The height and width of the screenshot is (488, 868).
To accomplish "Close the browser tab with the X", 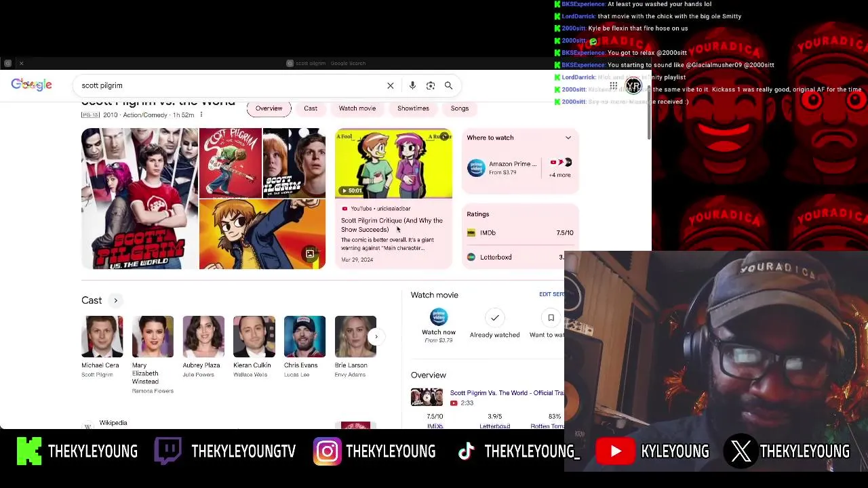I will [x=21, y=63].
